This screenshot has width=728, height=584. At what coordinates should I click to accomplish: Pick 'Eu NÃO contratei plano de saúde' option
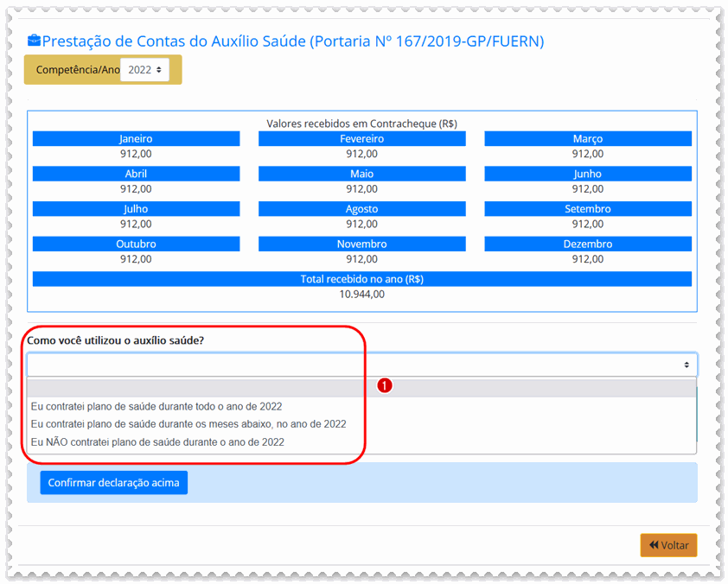point(157,442)
